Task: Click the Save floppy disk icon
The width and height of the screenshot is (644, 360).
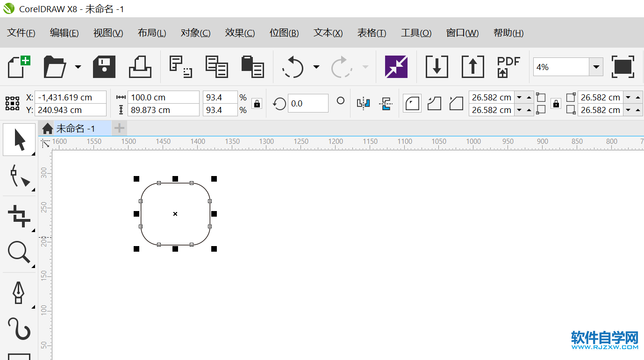Action: point(104,67)
